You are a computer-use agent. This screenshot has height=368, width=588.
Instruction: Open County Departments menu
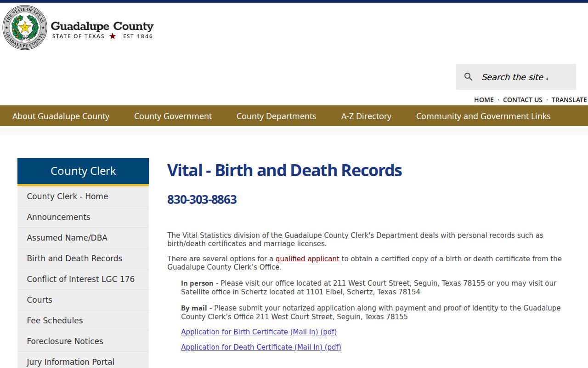click(x=276, y=116)
